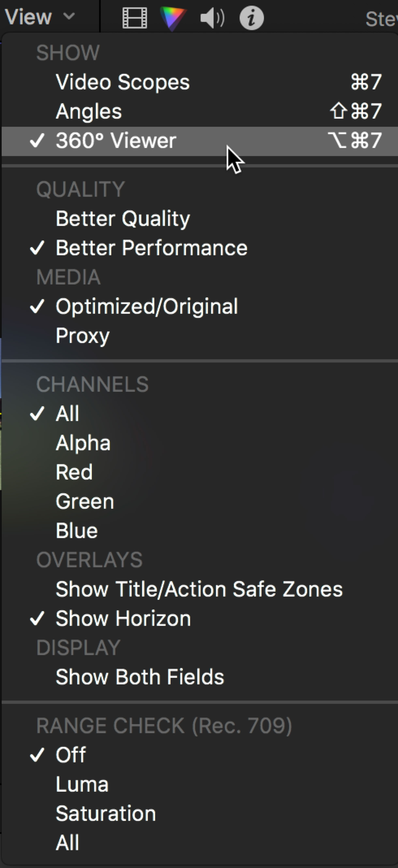Click the video inspector filmstrip icon
The height and width of the screenshot is (868, 398).
click(134, 17)
